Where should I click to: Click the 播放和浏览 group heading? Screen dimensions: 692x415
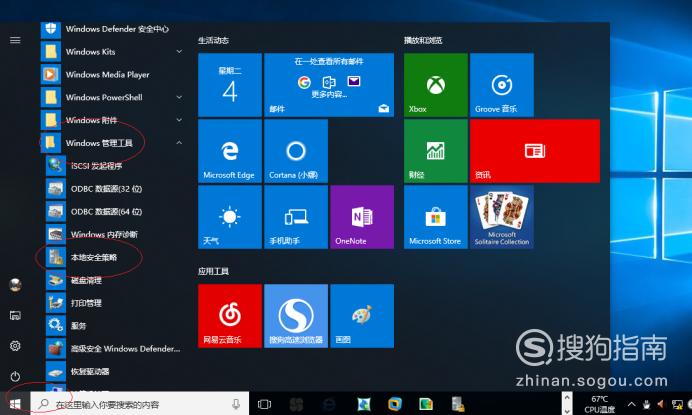423,40
